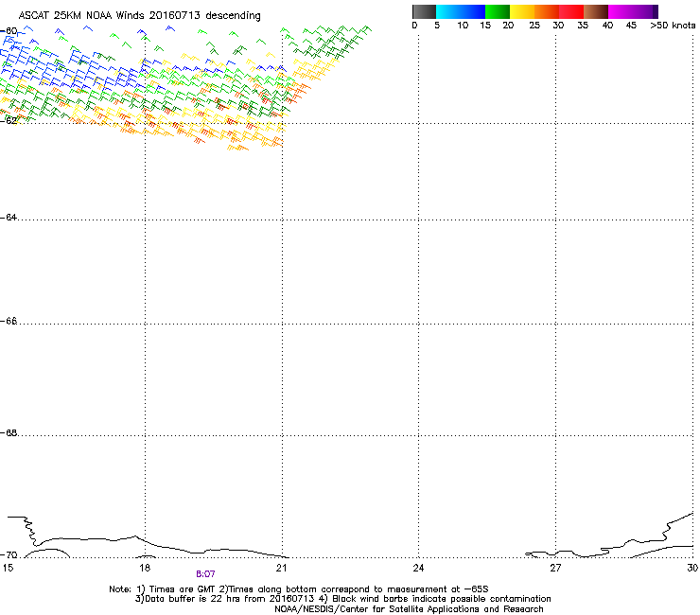This screenshot has height=615, width=700.
Task: Click the green 15-20 knots legend segment
Action: 498,11
